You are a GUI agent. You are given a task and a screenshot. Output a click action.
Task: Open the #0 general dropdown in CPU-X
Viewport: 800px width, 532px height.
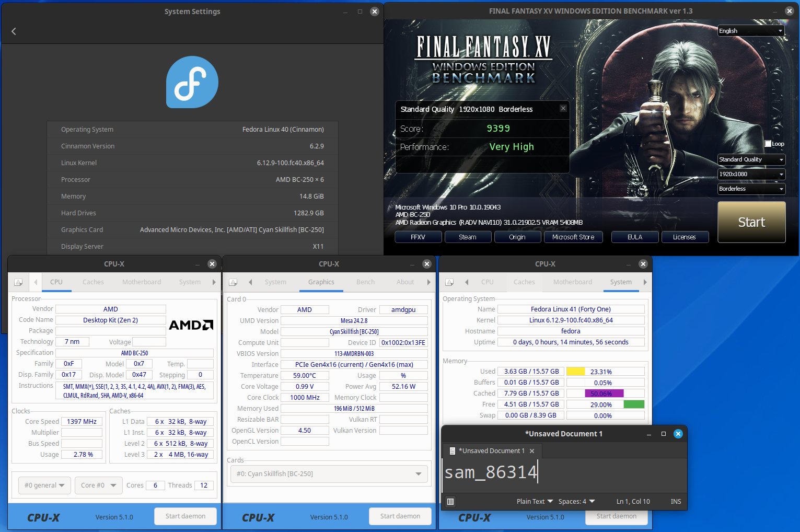tap(44, 485)
